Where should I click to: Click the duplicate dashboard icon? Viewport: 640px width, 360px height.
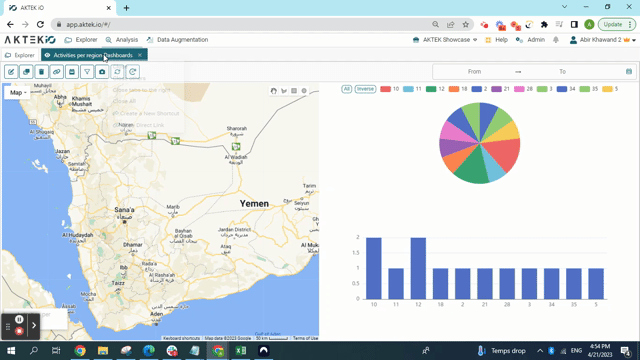pos(26,72)
